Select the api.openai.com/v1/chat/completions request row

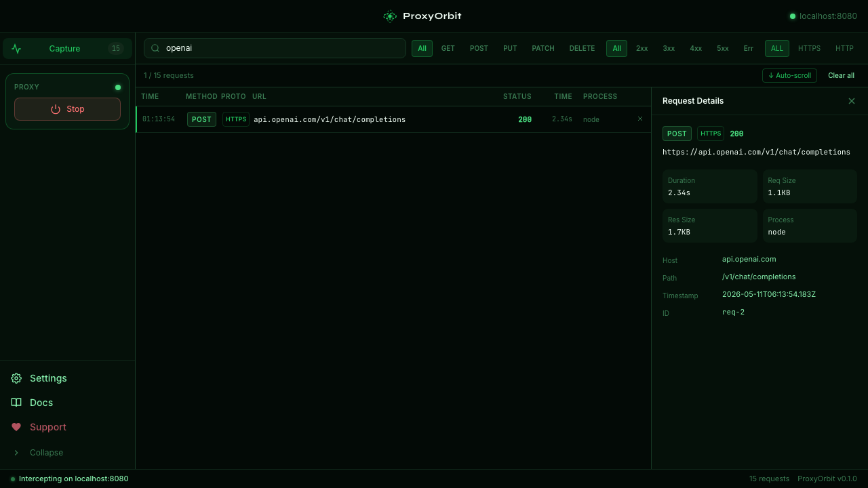pyautogui.click(x=393, y=119)
